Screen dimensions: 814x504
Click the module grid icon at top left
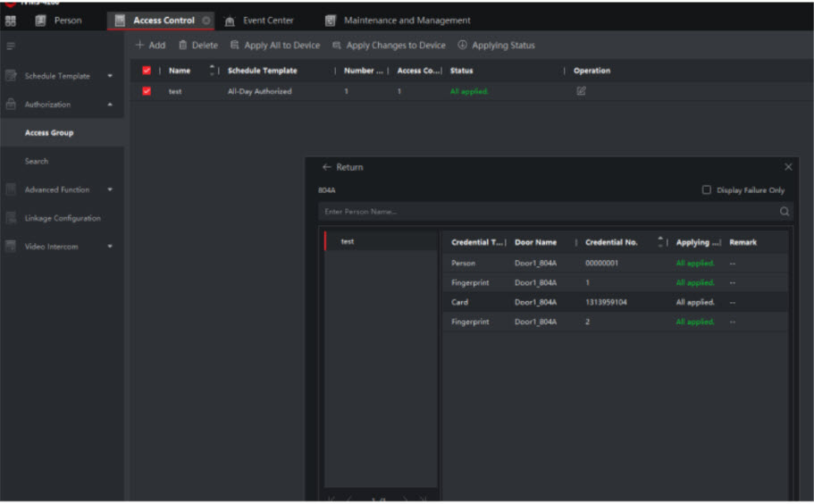[11, 21]
